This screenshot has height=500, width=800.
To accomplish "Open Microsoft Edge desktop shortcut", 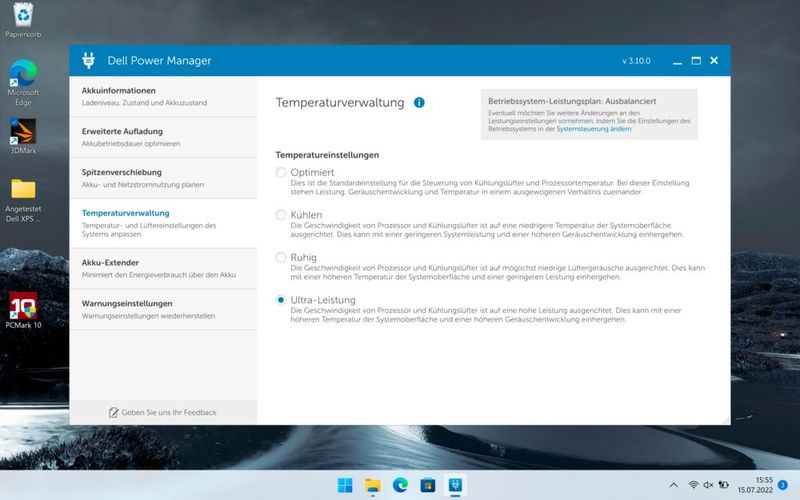I will tap(23, 83).
